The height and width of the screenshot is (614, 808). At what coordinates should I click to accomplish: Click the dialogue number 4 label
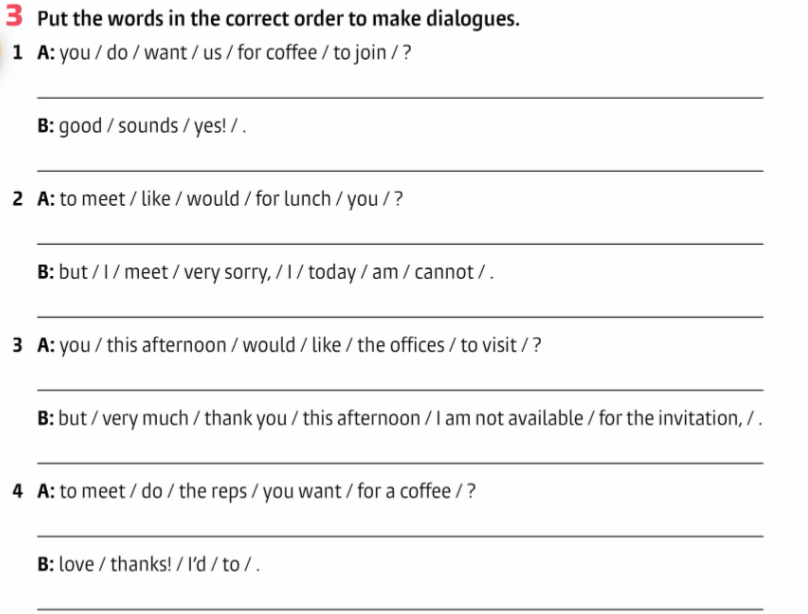pyautogui.click(x=18, y=491)
